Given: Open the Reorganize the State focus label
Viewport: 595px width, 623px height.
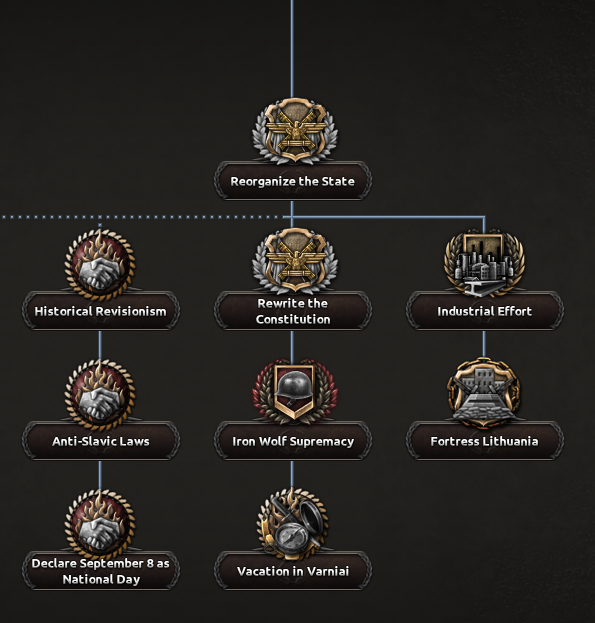Looking at the screenshot, I should click(293, 181).
